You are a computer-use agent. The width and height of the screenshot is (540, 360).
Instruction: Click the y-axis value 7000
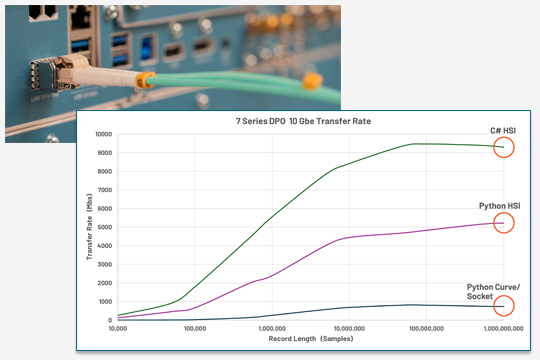pos(105,190)
